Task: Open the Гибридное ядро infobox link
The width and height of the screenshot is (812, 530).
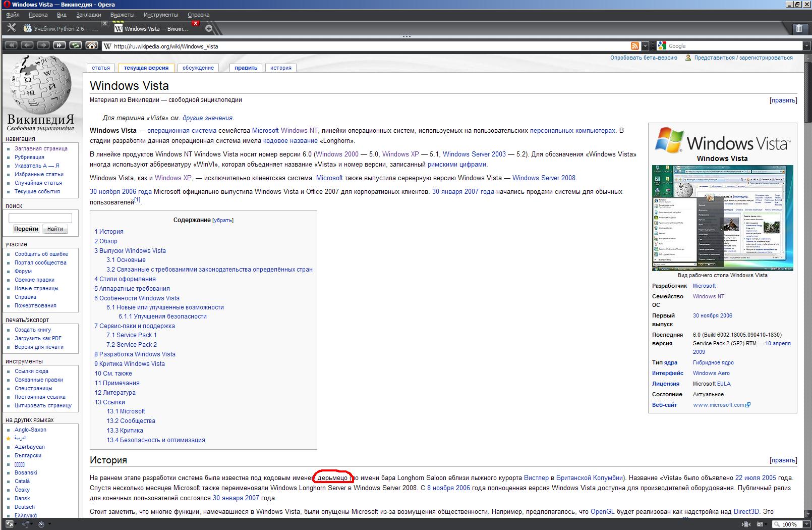Action: (713, 362)
